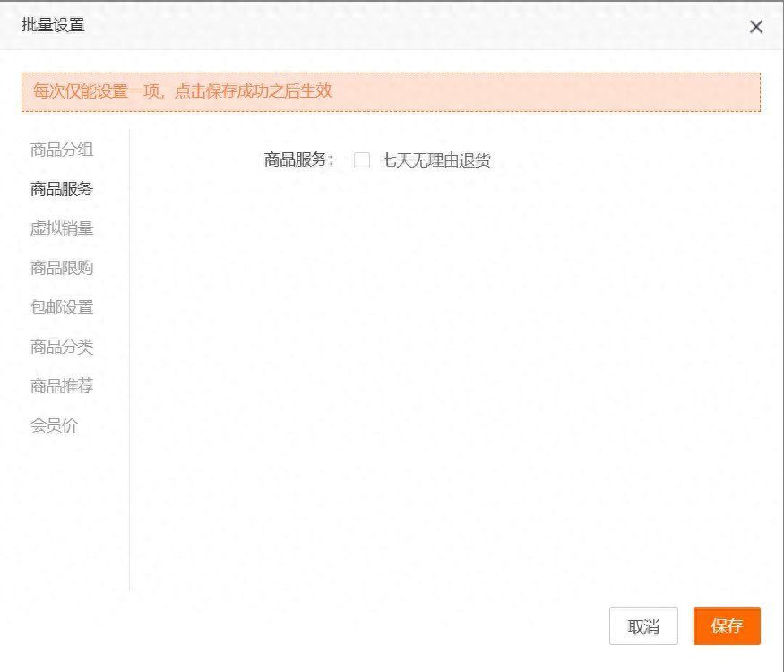Click the 七天无理由退货 label text
The width and height of the screenshot is (784, 672).
pyautogui.click(x=435, y=160)
